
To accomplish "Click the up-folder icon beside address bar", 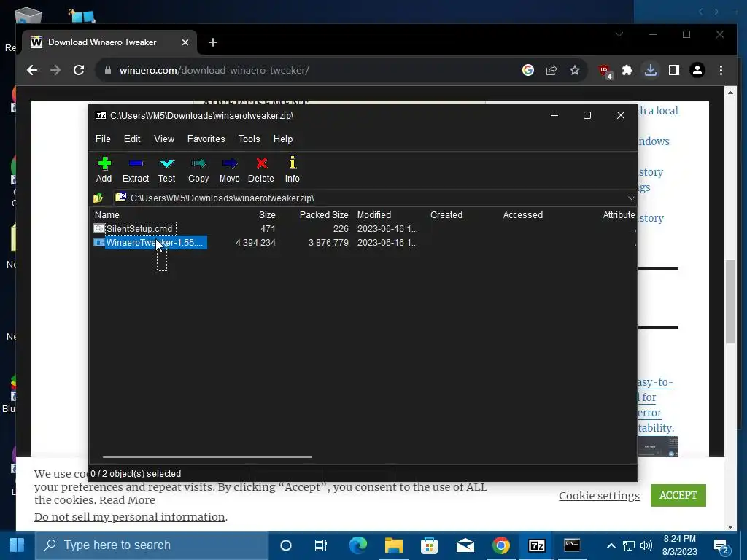I will 98,198.
